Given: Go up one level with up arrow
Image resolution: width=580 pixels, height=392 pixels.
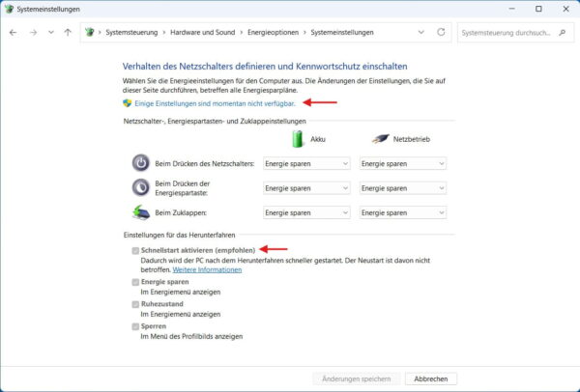Looking at the screenshot, I should click(x=68, y=33).
